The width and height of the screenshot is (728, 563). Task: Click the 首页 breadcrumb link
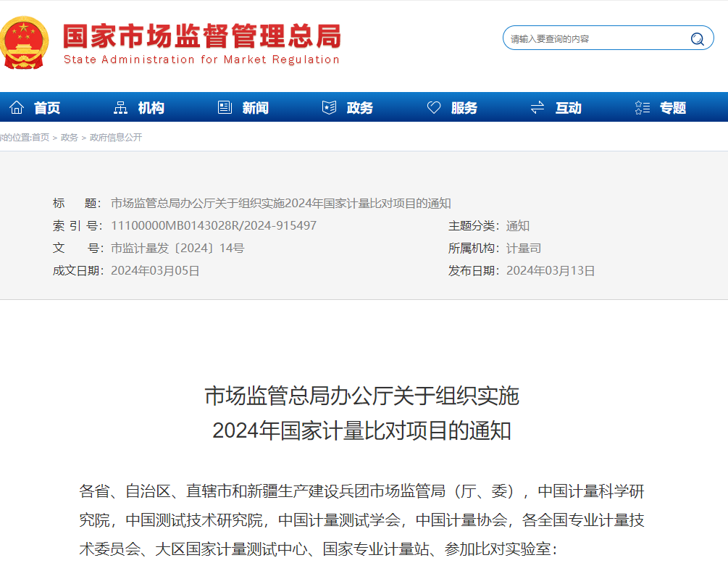click(x=41, y=138)
